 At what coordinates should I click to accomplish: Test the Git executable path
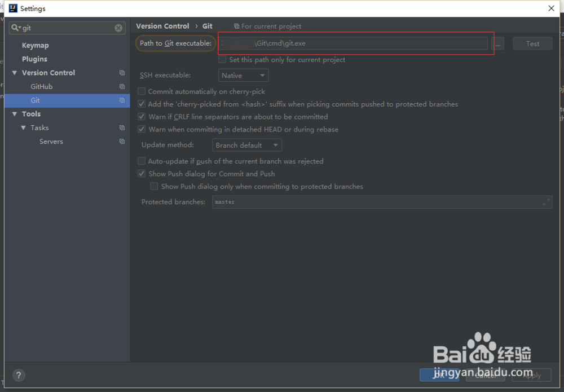click(x=532, y=44)
